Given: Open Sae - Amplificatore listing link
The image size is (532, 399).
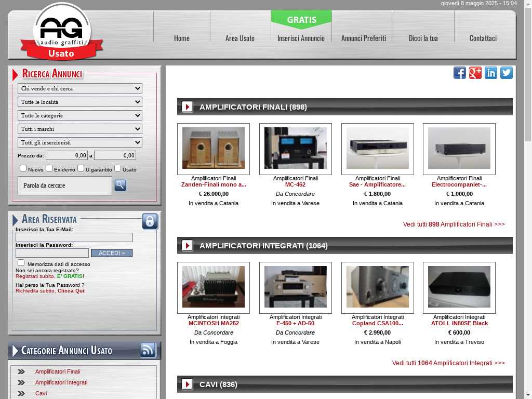Looking at the screenshot, I should pos(377,184).
